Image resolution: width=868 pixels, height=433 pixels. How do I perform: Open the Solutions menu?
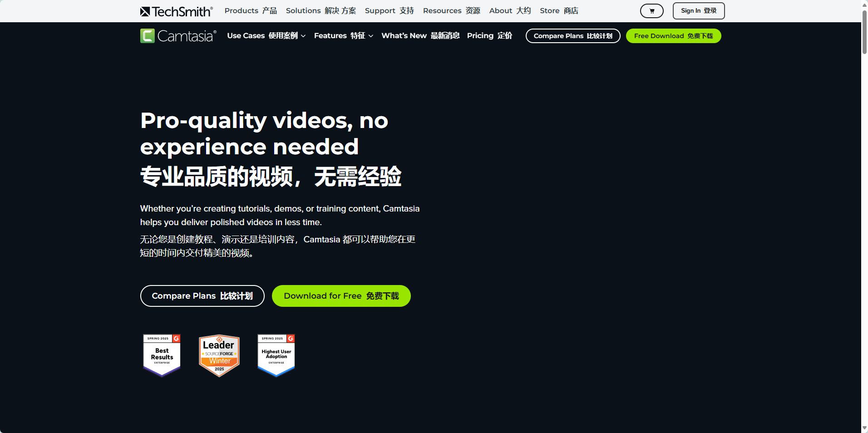321,11
